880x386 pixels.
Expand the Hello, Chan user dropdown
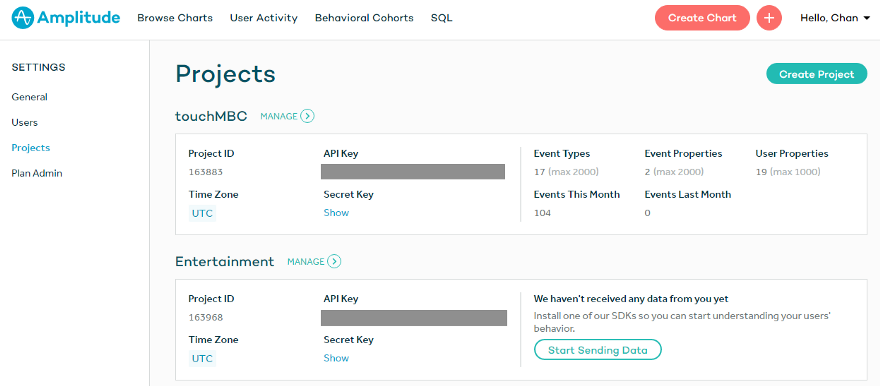tap(835, 18)
